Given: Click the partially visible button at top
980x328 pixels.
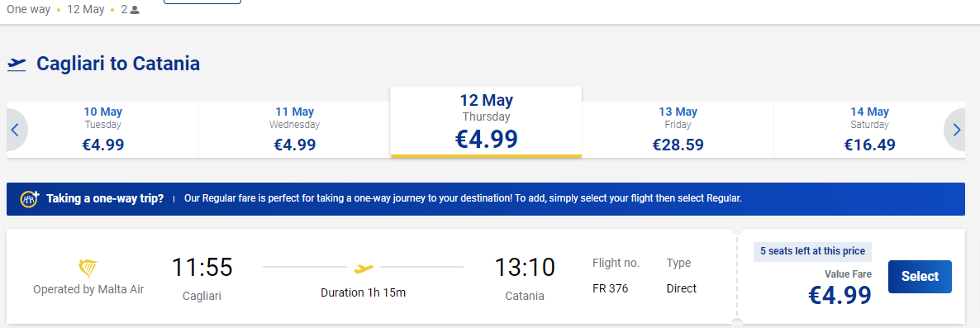Looking at the screenshot, I should pyautogui.click(x=202, y=2).
